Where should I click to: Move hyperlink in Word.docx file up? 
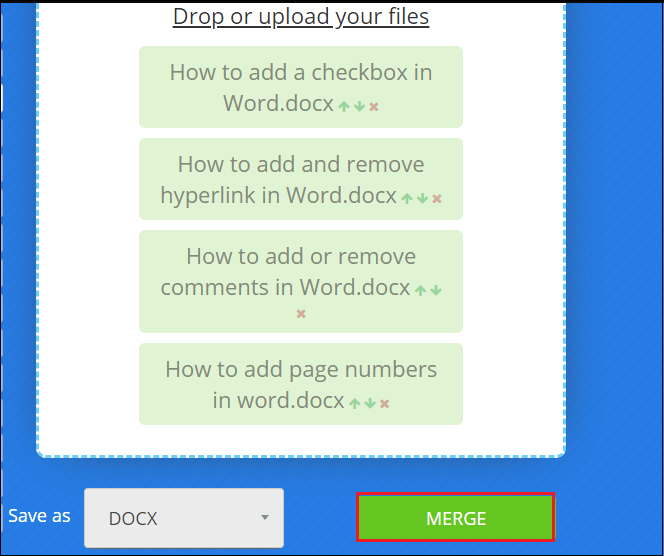pyautogui.click(x=407, y=198)
